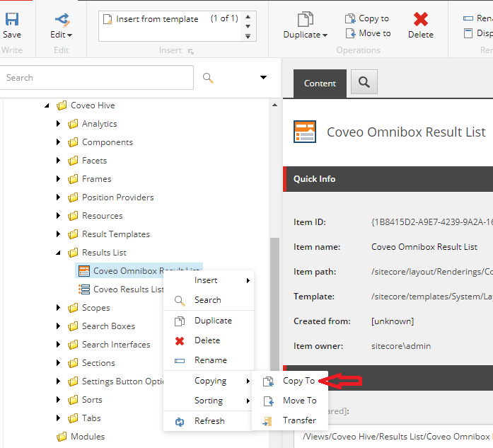Select Rename from the context menu
Viewport: 493px width, 448px height.
click(210, 360)
